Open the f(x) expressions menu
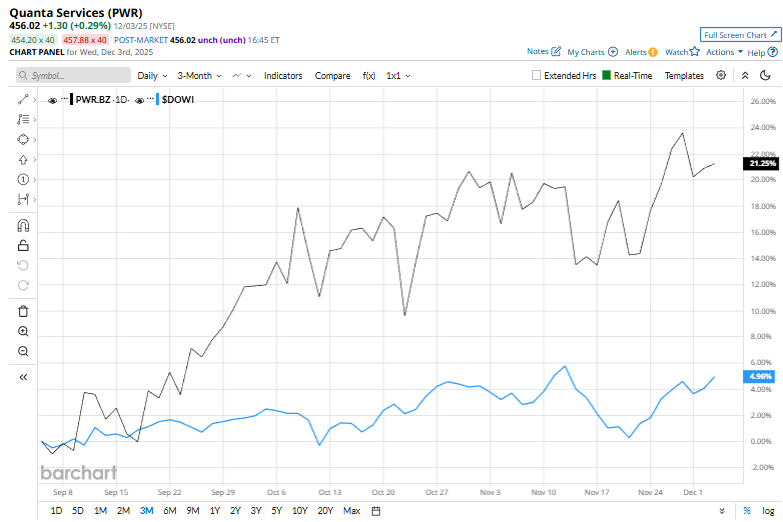Image resolution: width=783 pixels, height=522 pixels. point(369,75)
